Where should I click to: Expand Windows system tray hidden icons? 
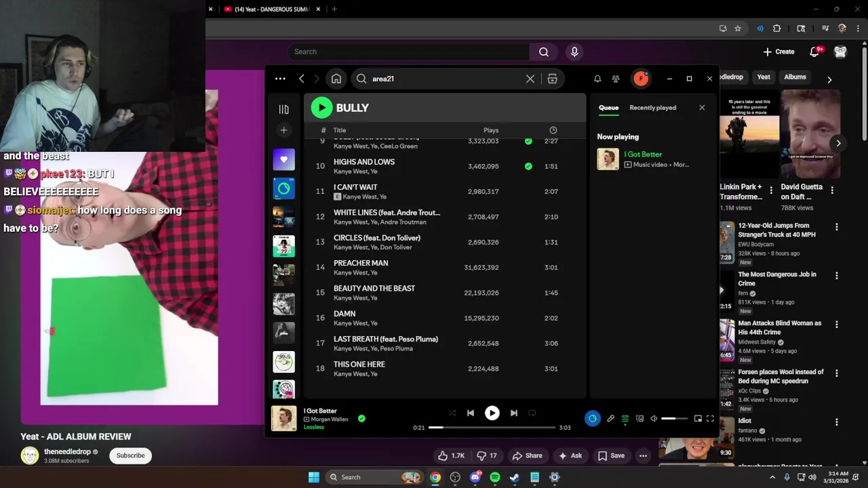point(772,477)
